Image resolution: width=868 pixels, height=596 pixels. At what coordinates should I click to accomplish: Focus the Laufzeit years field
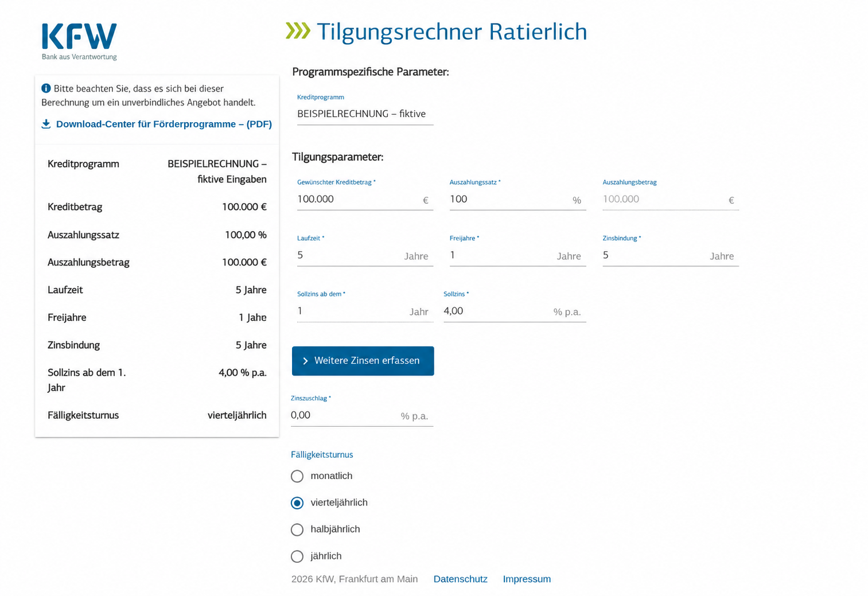coord(365,255)
